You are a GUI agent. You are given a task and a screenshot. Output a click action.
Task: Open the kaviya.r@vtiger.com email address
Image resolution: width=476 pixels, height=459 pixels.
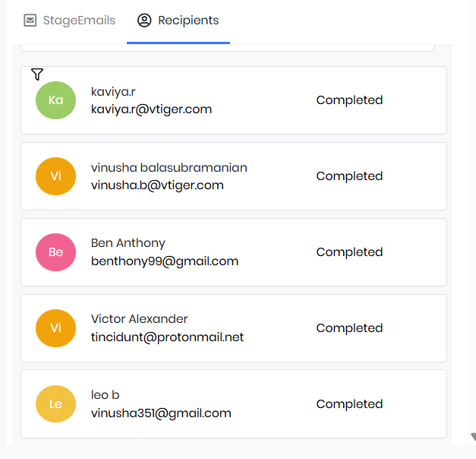tap(151, 109)
